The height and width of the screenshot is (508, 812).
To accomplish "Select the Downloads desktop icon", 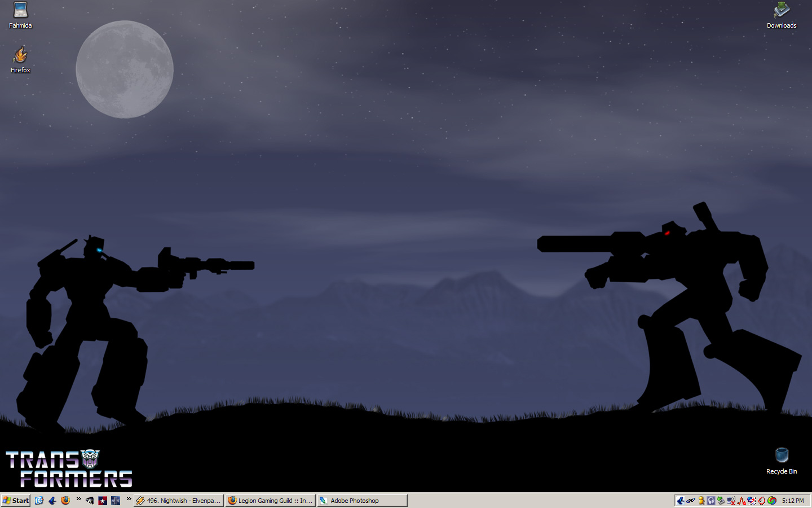I will click(x=782, y=15).
